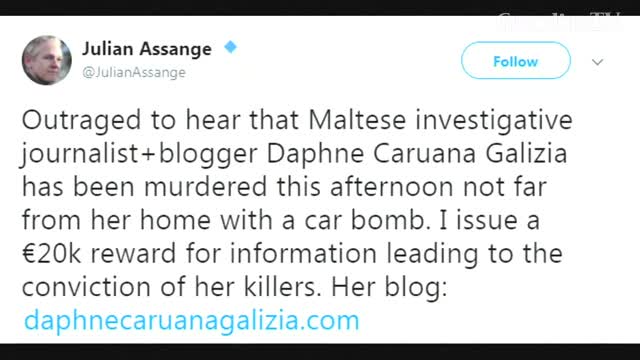
Task: Click the journalist+blogger text
Action: (140, 155)
